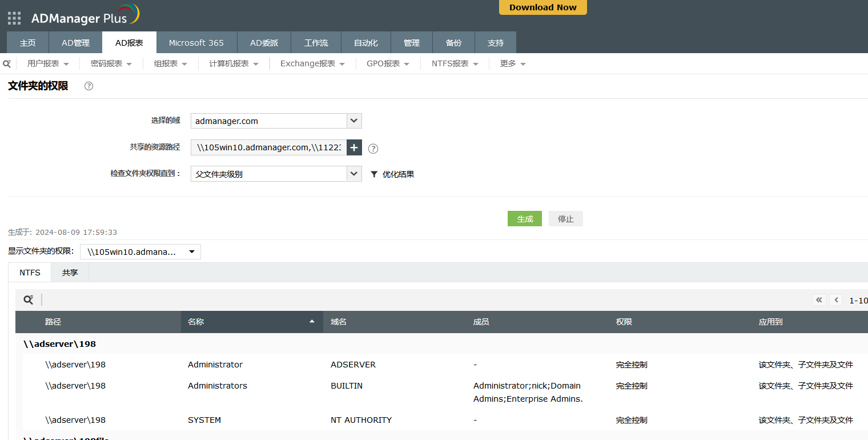868x440 pixels.
Task: Click the table search icon above 路径 column
Action: (28, 300)
